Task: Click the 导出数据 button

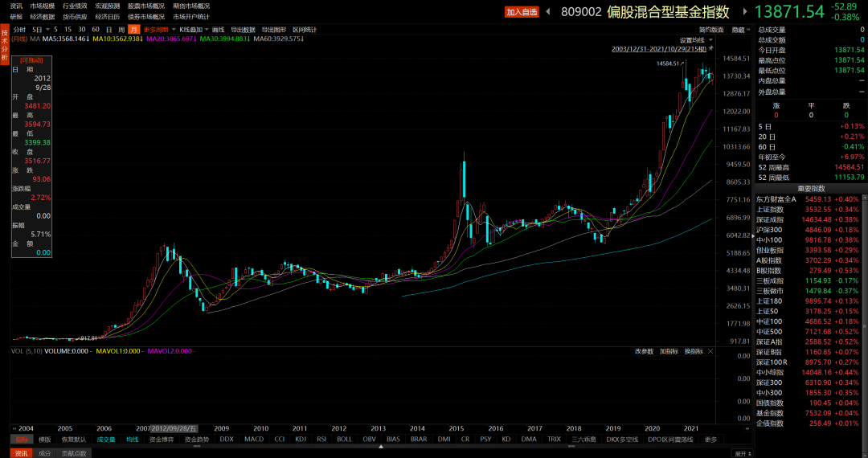Action: [243, 30]
